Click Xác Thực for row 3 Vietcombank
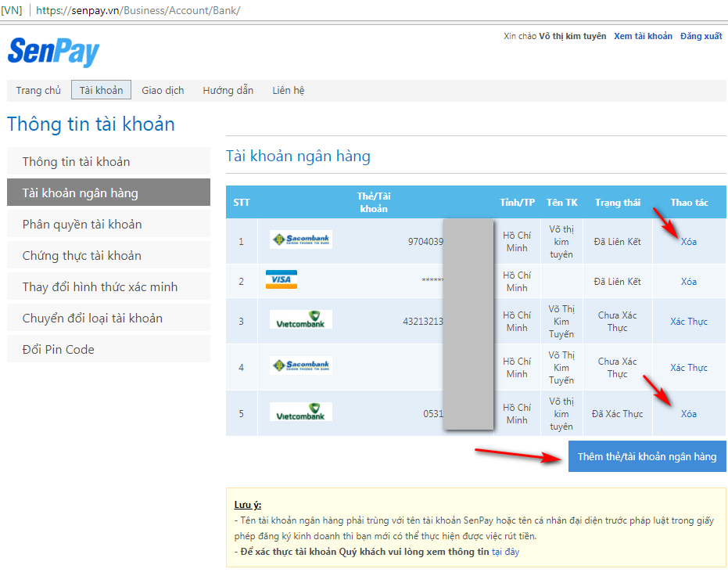Screen dimensions: 728x576 (x=688, y=322)
